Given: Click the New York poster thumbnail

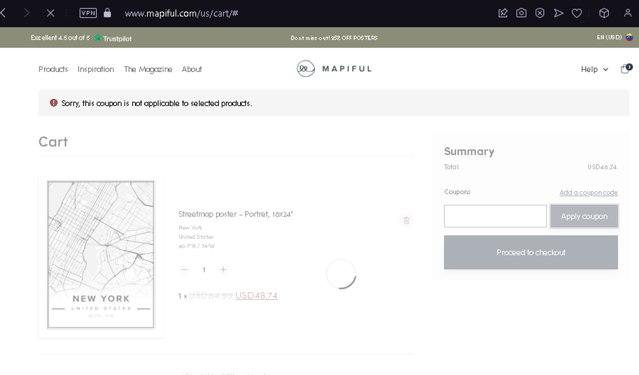Looking at the screenshot, I should (101, 254).
